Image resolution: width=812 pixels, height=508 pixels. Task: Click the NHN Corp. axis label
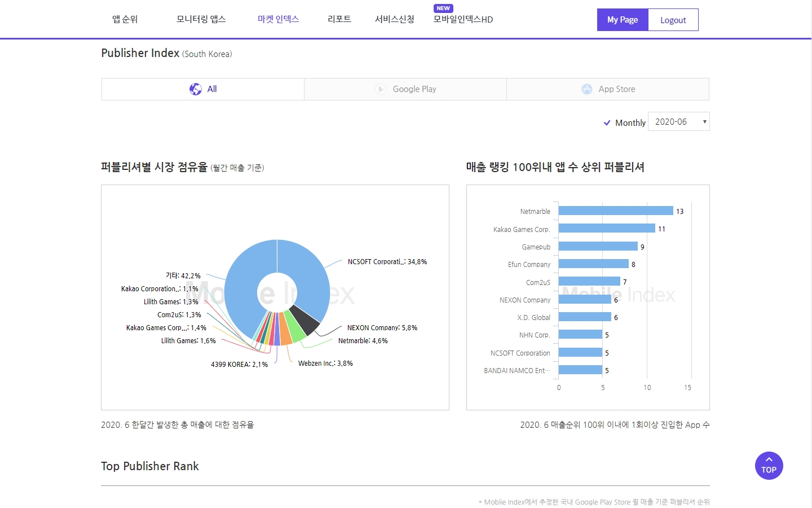[535, 335]
